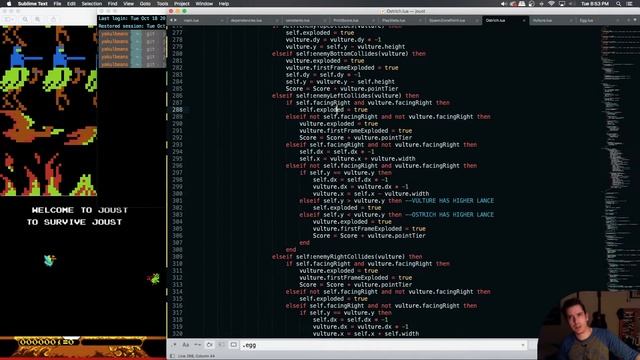Open the Selection menu
Image resolution: width=640 pixels, height=360 pixels.
pos(91,4)
